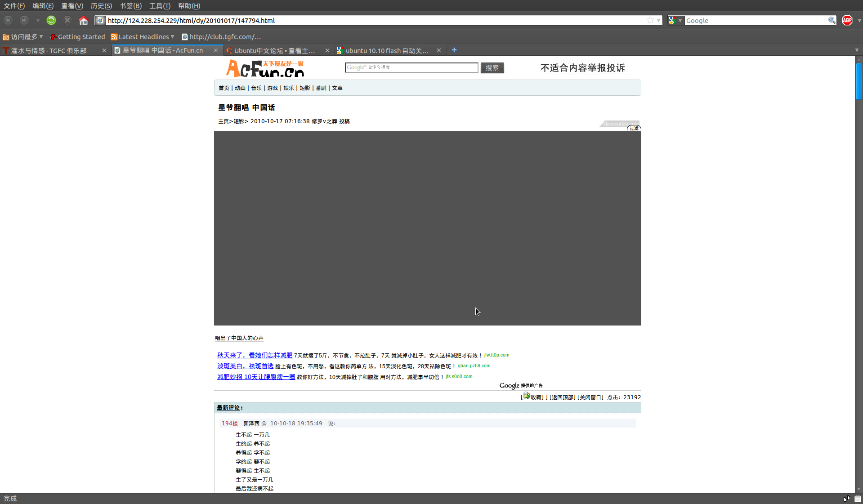Click the browser back arrow button

pyautogui.click(x=8, y=20)
